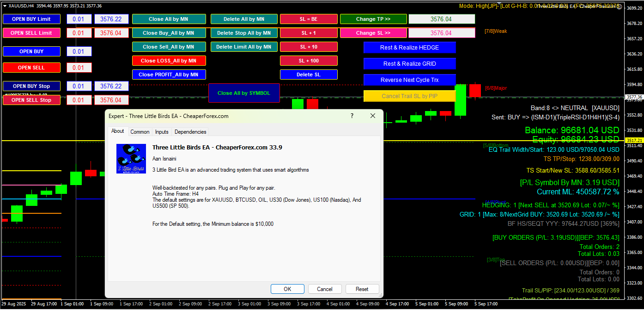Click the SL + 100 button
The width and height of the screenshot is (644, 310).
click(309, 61)
